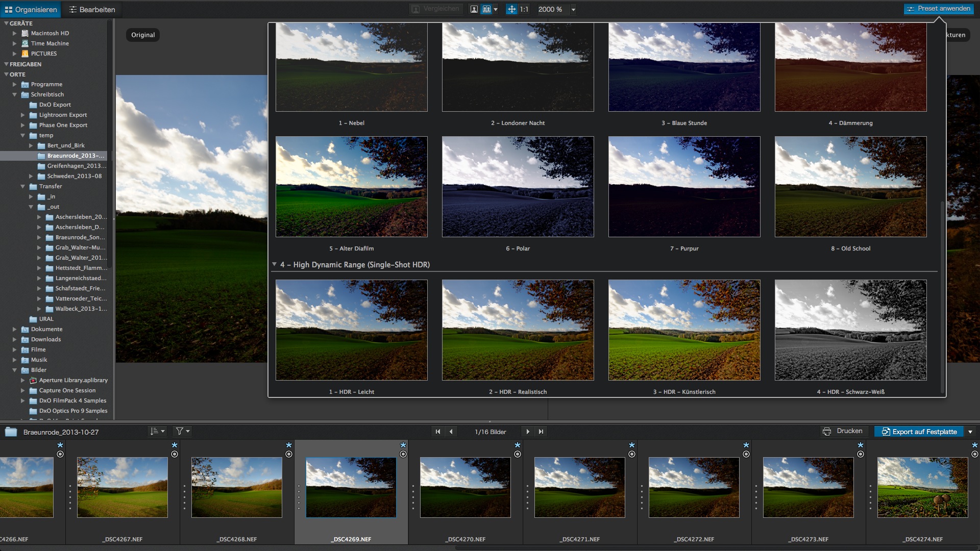
Task: Select the _DSC4274.NEF thumbnail in filmstrip
Action: (x=922, y=487)
